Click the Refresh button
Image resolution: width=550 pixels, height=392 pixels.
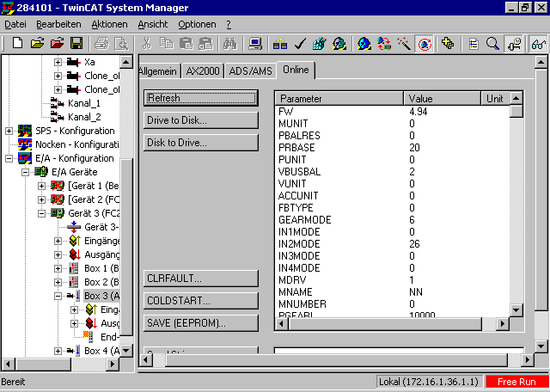[201, 98]
